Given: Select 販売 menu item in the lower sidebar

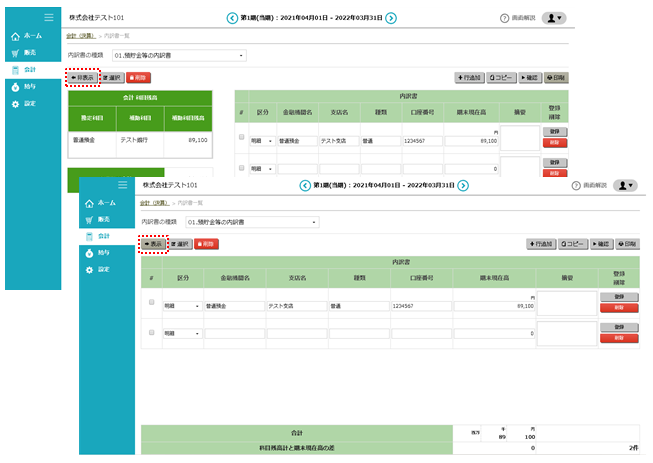Looking at the screenshot, I should click(104, 218).
